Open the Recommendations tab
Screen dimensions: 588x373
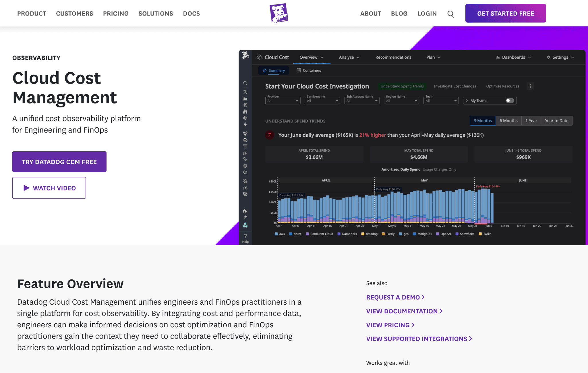tap(393, 57)
